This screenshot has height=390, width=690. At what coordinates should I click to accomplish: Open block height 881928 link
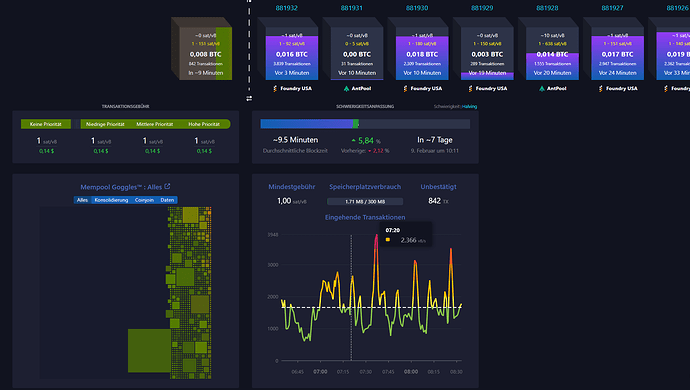pyautogui.click(x=547, y=8)
